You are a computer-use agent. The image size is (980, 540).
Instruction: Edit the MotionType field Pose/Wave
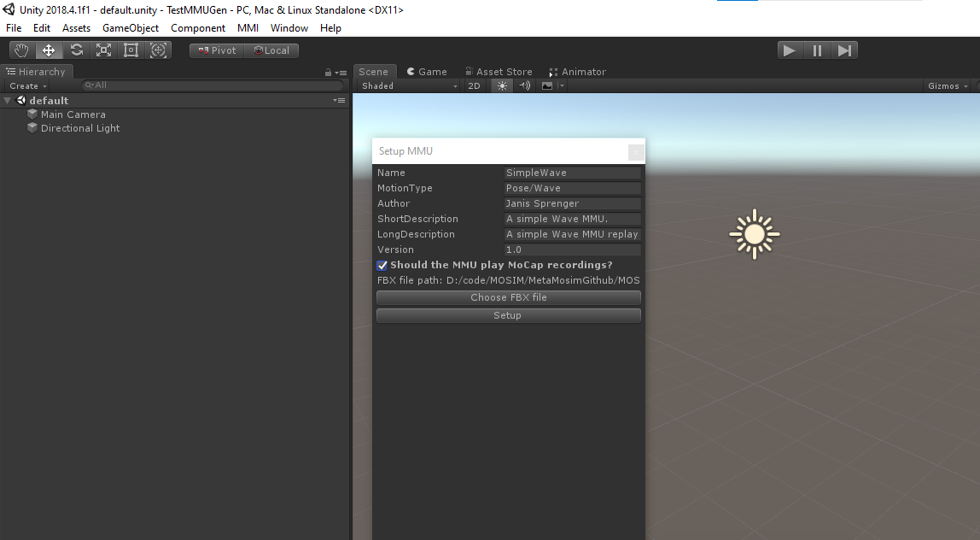pos(573,188)
